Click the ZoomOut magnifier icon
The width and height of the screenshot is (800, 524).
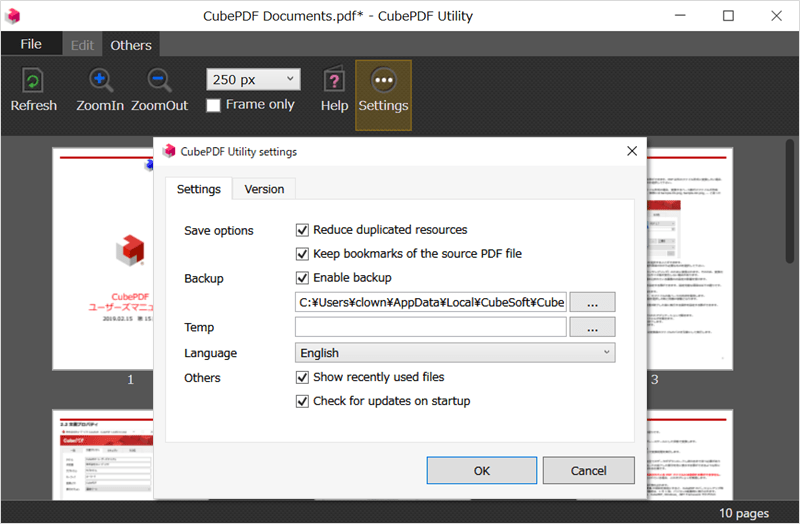pos(159,81)
